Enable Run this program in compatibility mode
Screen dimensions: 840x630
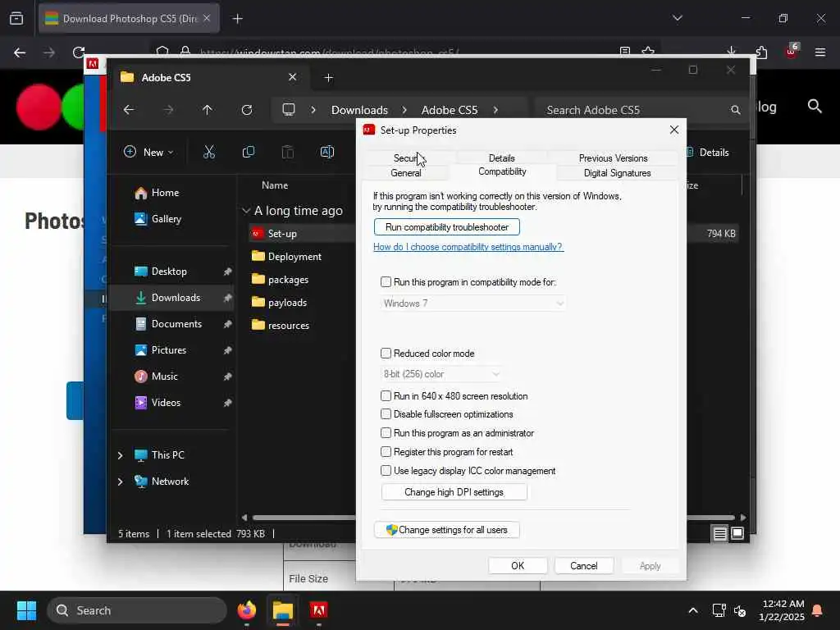coord(386,282)
